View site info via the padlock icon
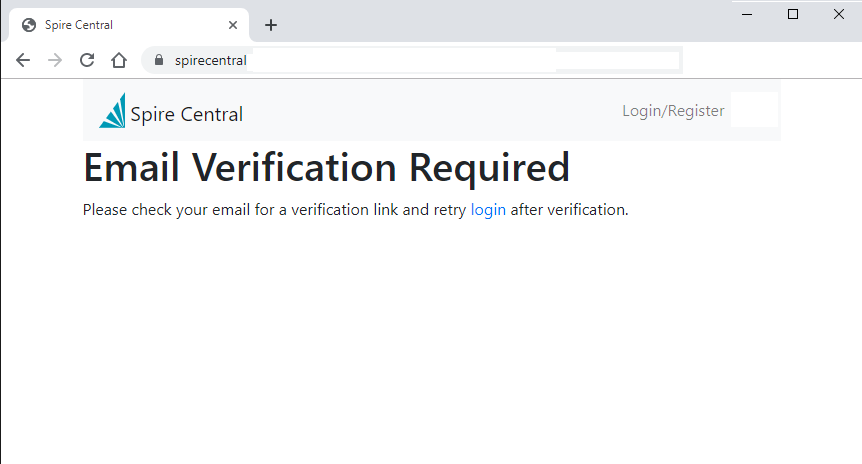The image size is (862, 464). 158,60
